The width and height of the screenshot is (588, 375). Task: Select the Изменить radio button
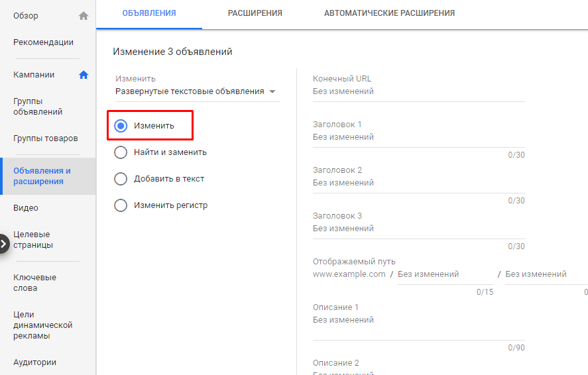(x=121, y=126)
